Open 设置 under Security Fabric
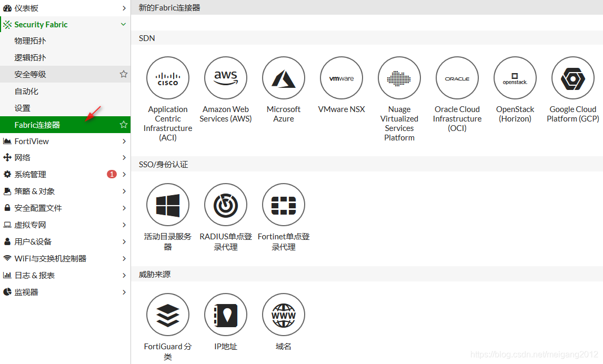Viewport: 603px width, 364px height. 65,108
